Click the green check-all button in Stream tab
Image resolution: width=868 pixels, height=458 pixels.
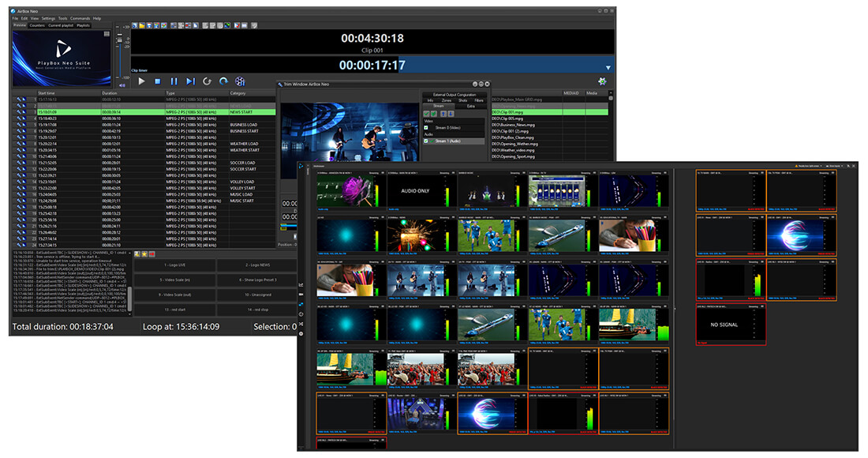point(426,114)
